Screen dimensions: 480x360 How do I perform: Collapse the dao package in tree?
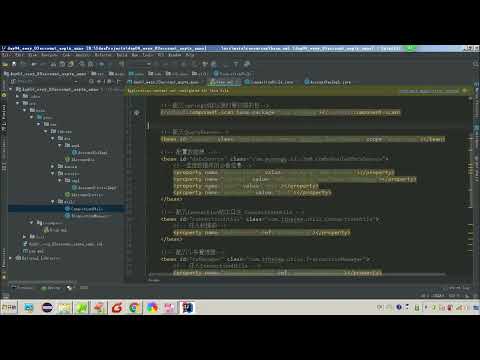[x=53, y=138]
